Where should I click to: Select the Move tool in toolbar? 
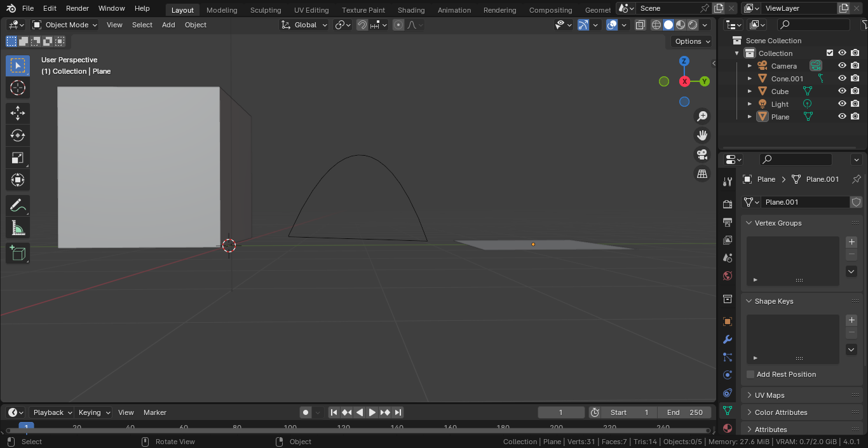pos(18,113)
